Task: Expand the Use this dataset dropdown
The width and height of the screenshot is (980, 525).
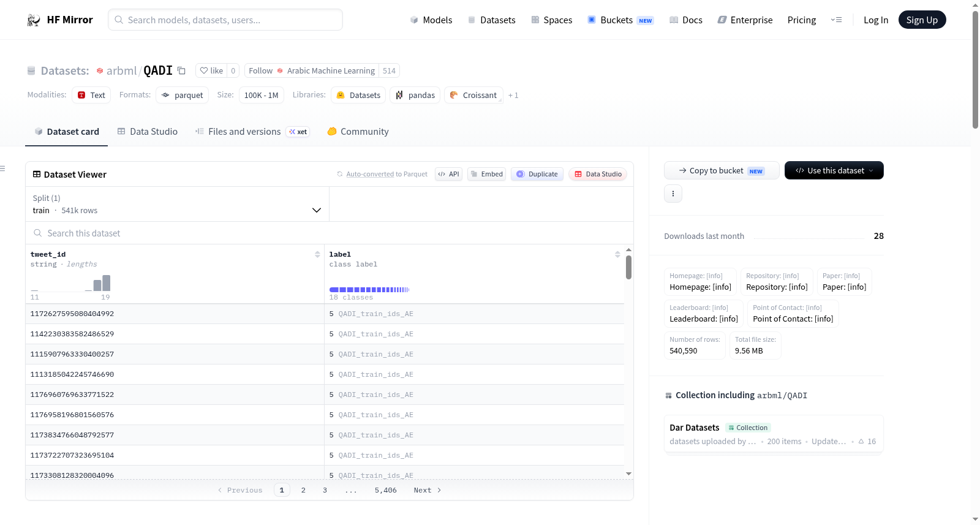Action: pyautogui.click(x=834, y=170)
